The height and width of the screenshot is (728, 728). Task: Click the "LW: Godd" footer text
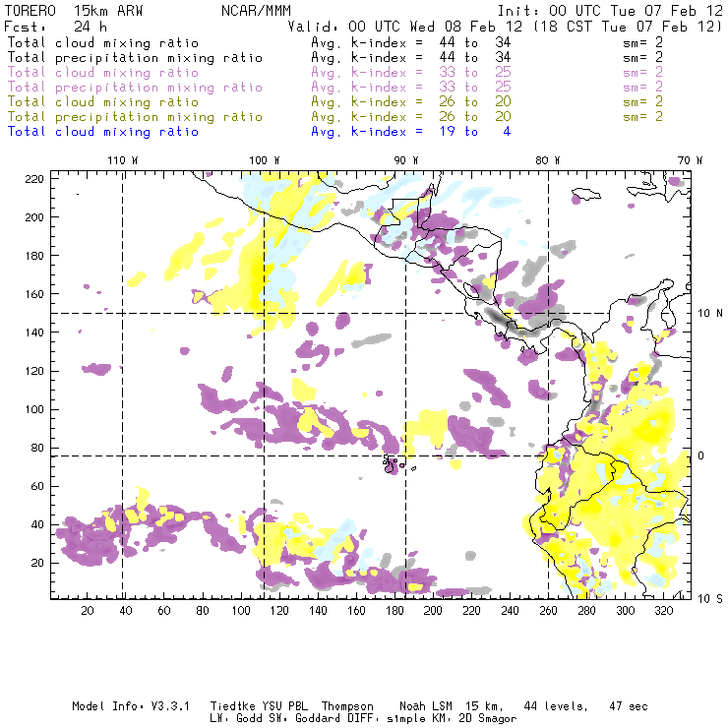pos(236,719)
